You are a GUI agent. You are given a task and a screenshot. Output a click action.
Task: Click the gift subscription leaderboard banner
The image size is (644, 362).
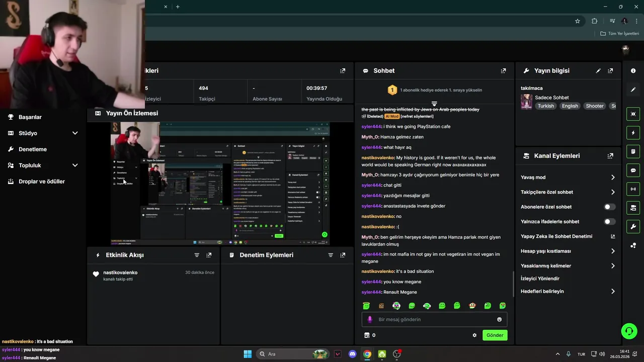pyautogui.click(x=434, y=90)
